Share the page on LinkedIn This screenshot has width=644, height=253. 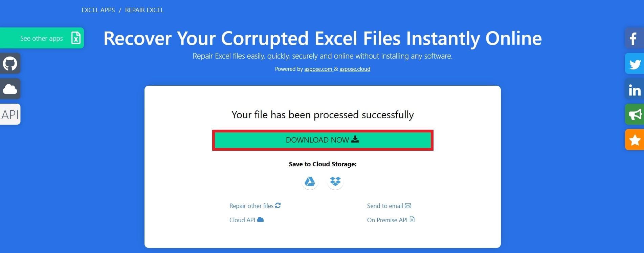pos(634,89)
